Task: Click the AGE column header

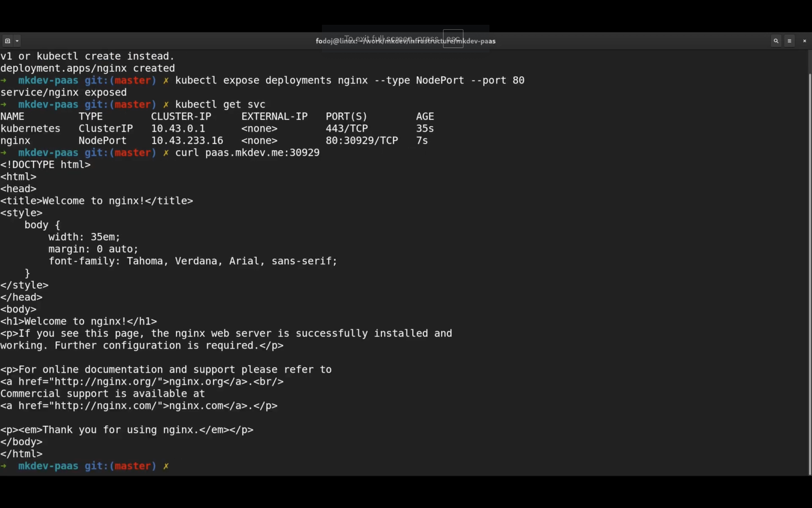Action: point(425,117)
